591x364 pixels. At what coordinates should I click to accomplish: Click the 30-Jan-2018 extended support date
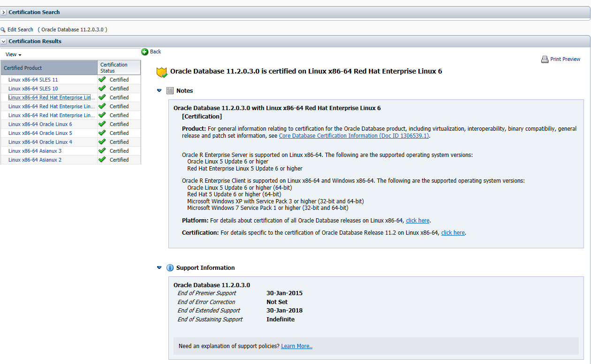[285, 311]
